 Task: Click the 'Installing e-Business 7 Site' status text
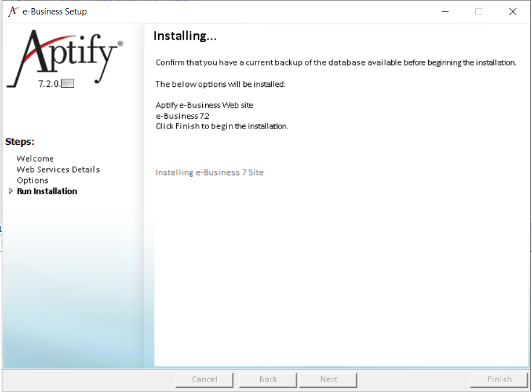pos(209,173)
